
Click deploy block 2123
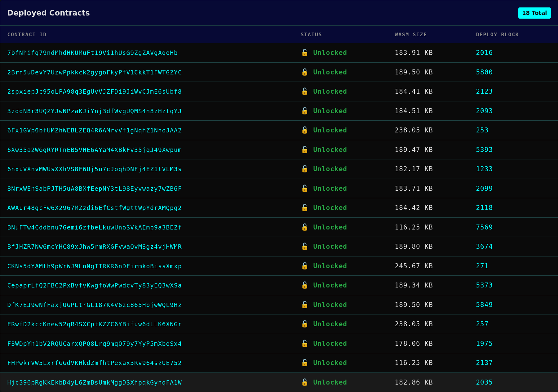pyautogui.click(x=484, y=91)
